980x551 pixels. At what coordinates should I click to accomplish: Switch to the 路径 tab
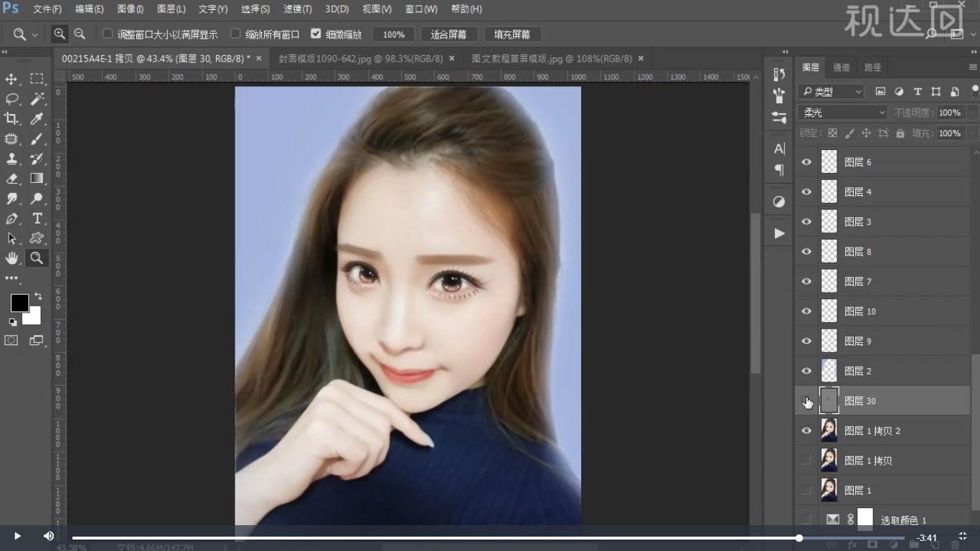click(x=872, y=67)
